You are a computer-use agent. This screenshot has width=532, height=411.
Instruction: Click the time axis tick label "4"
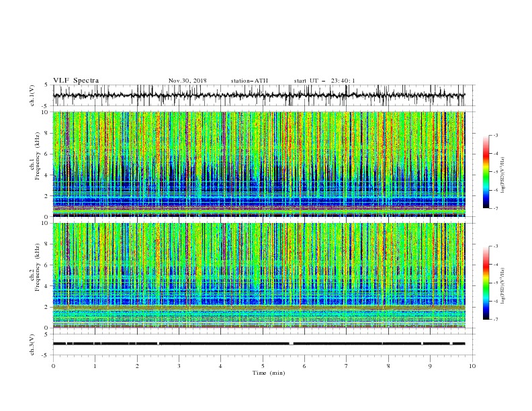tap(220, 366)
